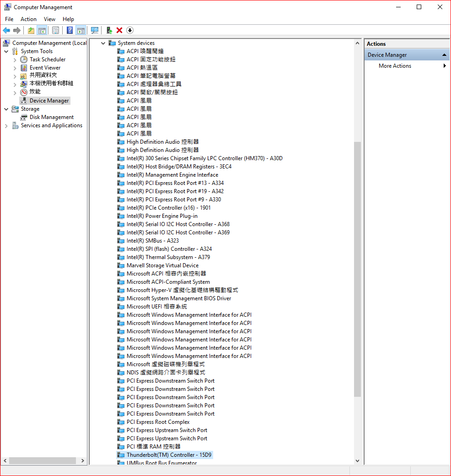Image resolution: width=451 pixels, height=476 pixels.
Task: Open the Action menu
Action: 28,19
